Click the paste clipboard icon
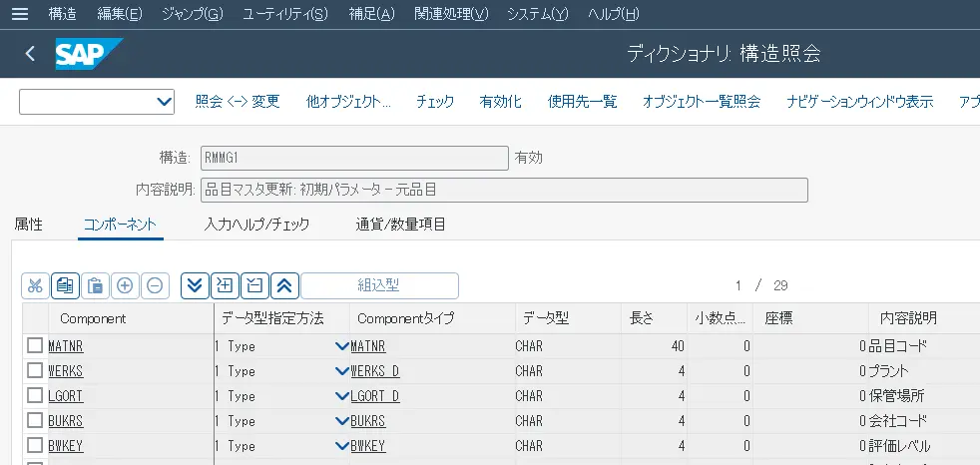 point(95,285)
